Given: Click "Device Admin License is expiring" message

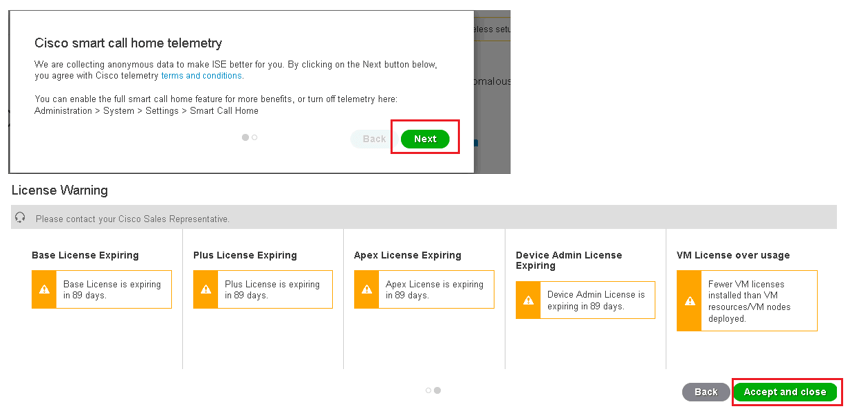Looking at the screenshot, I should click(x=596, y=300).
